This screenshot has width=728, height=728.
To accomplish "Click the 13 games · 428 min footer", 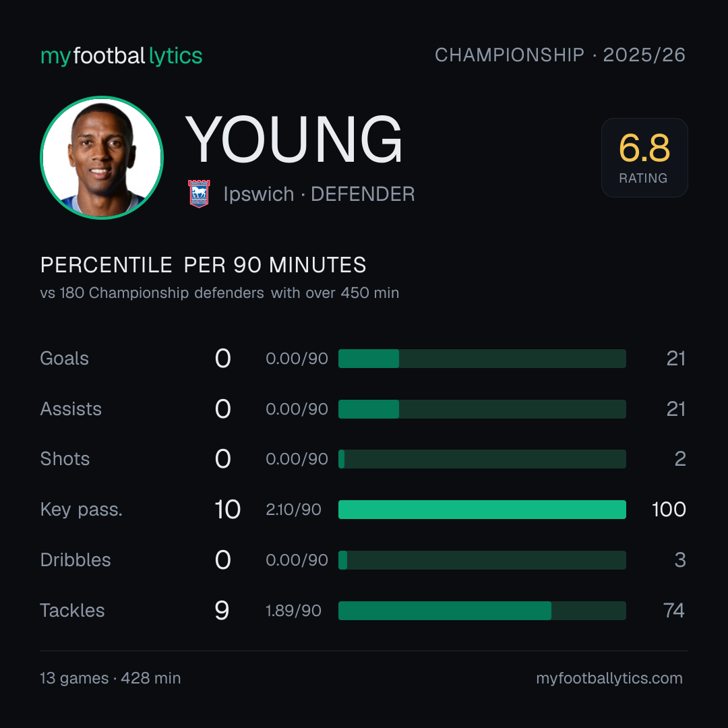I will tap(111, 678).
